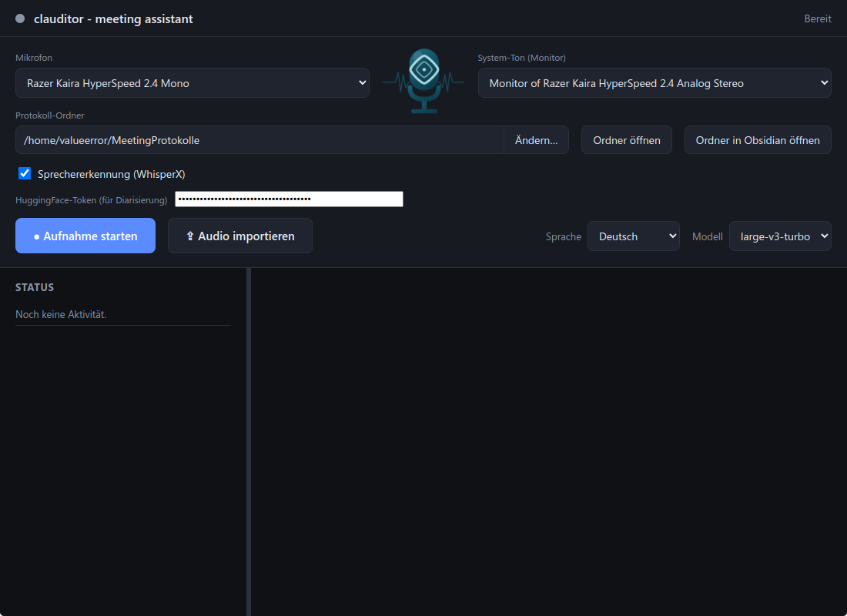The height and width of the screenshot is (616, 847).
Task: Click the Ändern... folder button
Action: (x=536, y=140)
